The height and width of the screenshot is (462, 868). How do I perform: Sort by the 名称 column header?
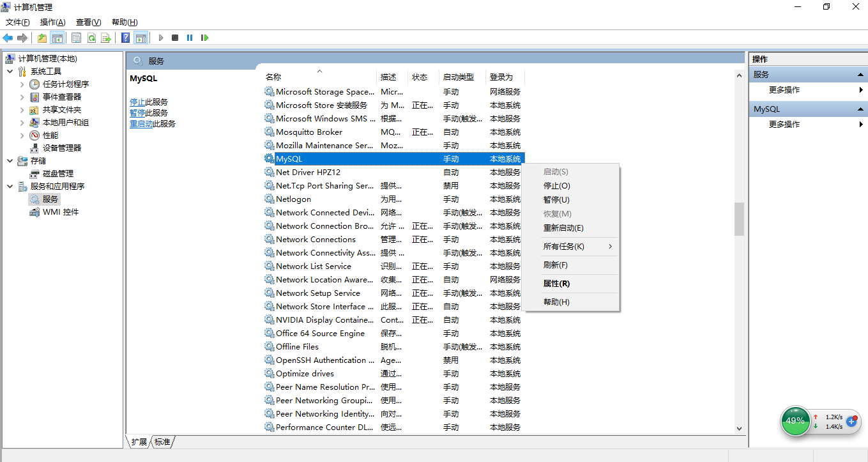coord(319,77)
